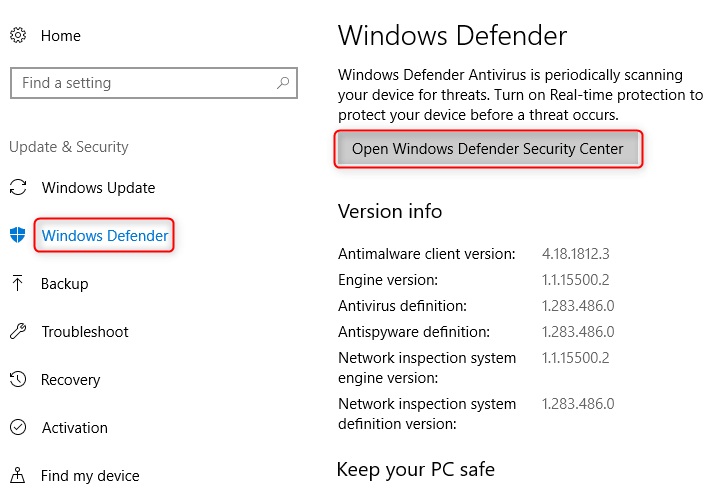Click the magnifier icon in search box
Screen dimensions: 710x489
pos(284,83)
